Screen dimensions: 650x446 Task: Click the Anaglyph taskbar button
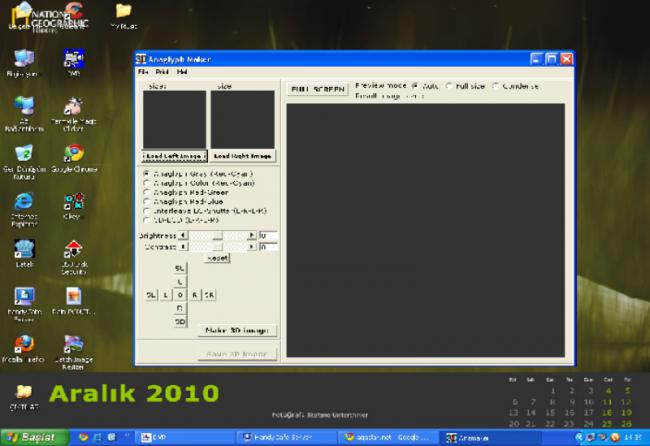[489, 437]
